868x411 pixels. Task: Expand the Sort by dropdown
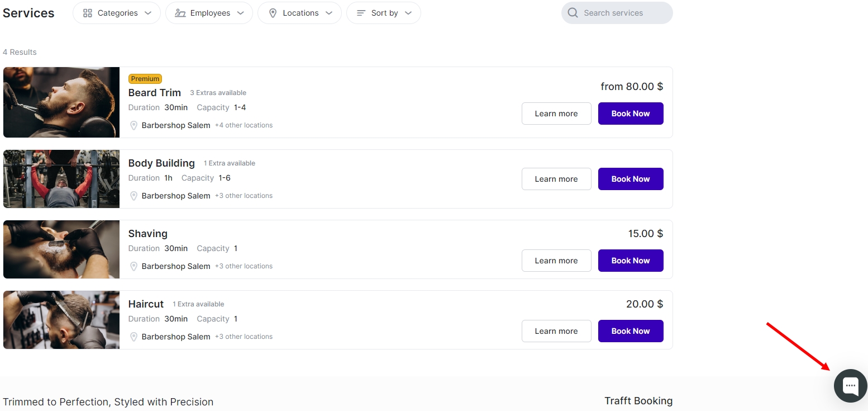click(384, 13)
